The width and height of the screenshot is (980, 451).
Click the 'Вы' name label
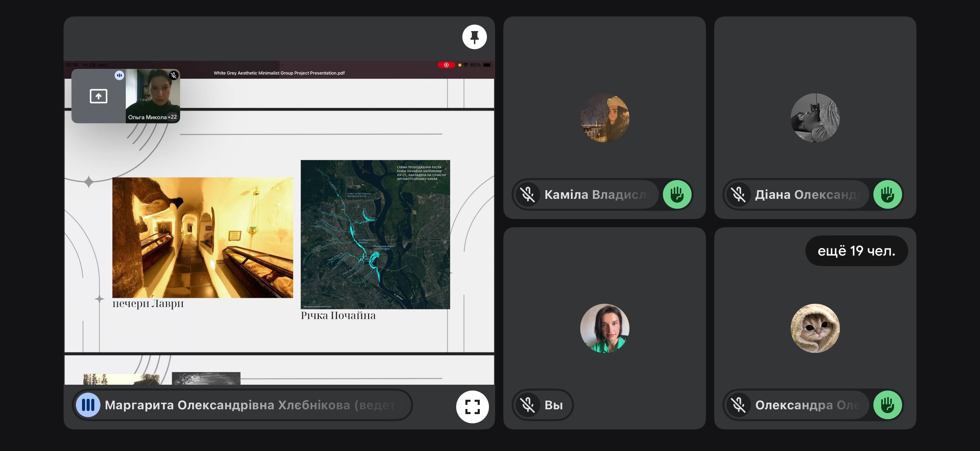pyautogui.click(x=553, y=405)
